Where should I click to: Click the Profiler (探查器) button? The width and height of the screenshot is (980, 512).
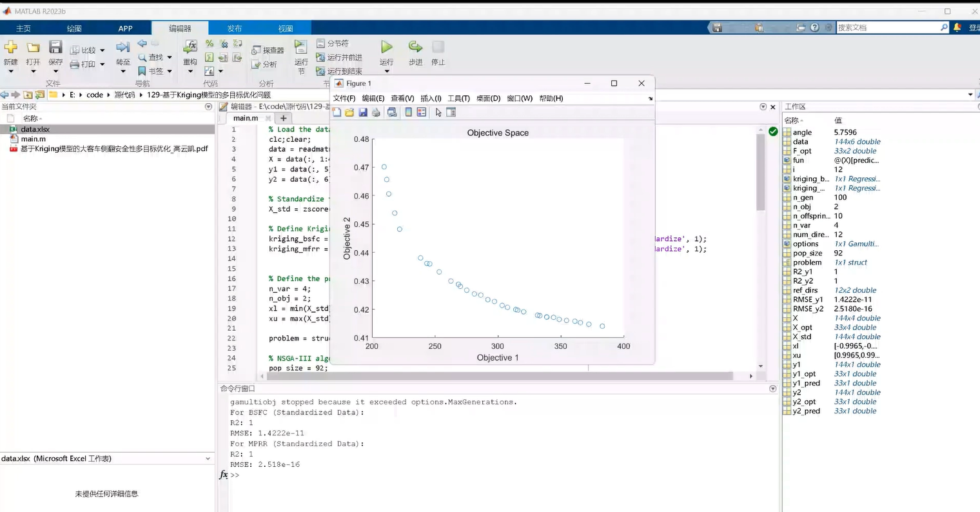(x=268, y=50)
